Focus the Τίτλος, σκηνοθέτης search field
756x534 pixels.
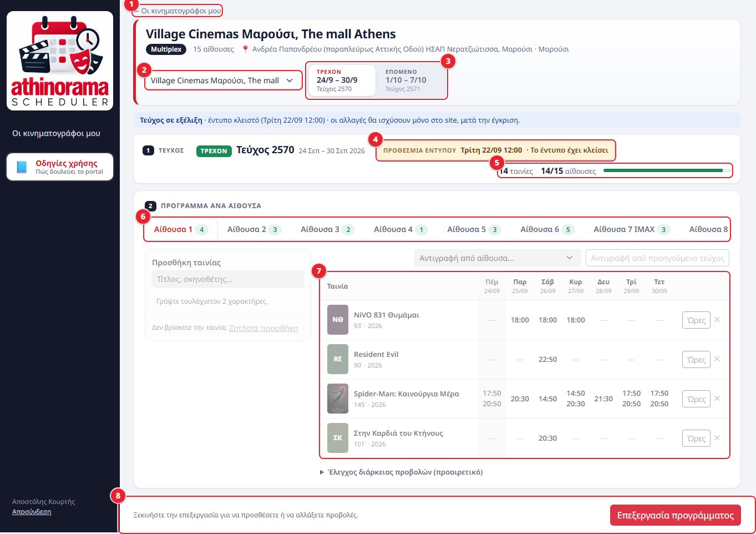tap(228, 279)
